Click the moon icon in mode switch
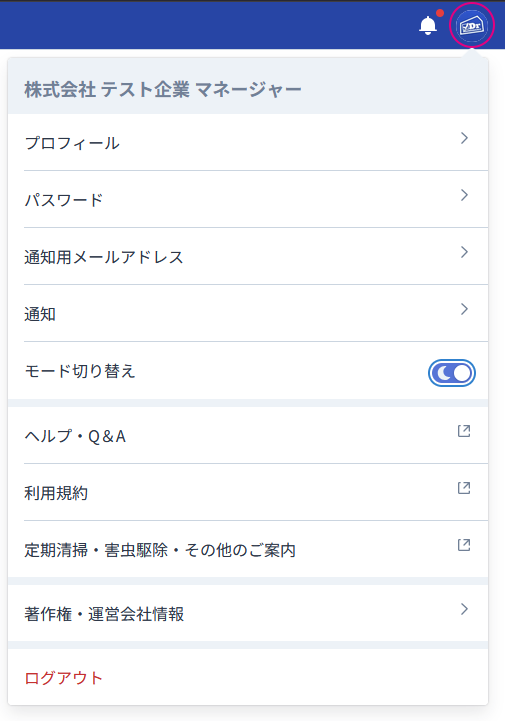The image size is (505, 721). (443, 373)
